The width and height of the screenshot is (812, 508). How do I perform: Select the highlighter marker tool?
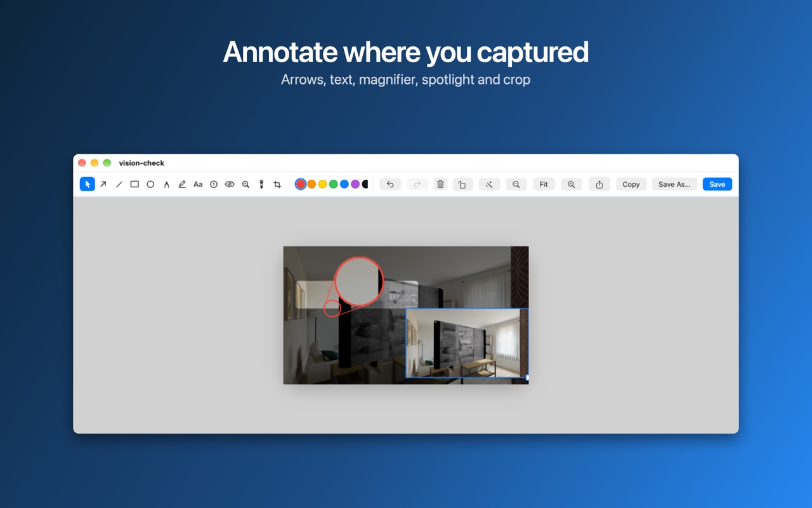(x=182, y=184)
